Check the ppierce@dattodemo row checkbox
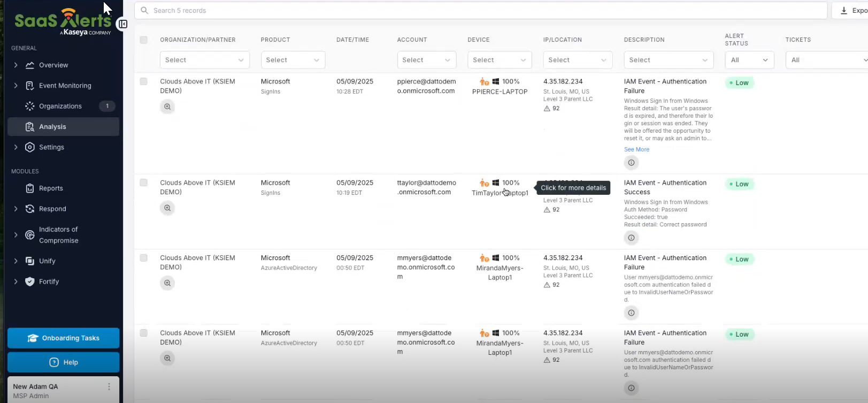868x403 pixels. point(143,81)
